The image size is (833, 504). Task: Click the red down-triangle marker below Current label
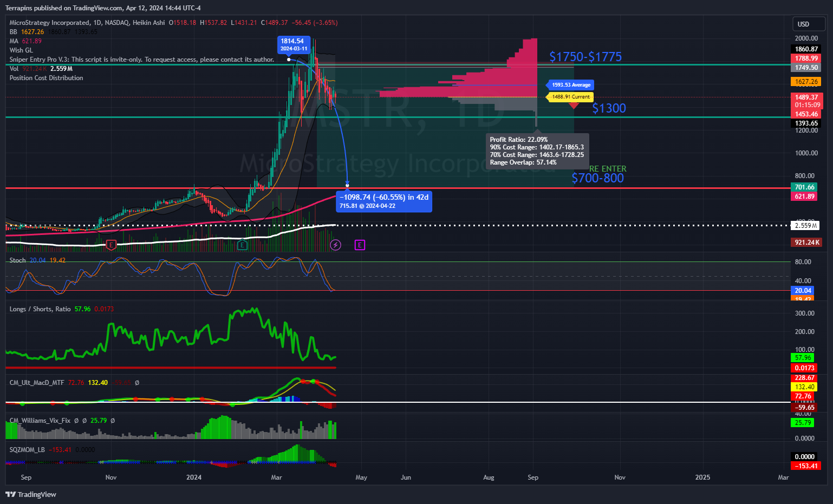click(574, 105)
